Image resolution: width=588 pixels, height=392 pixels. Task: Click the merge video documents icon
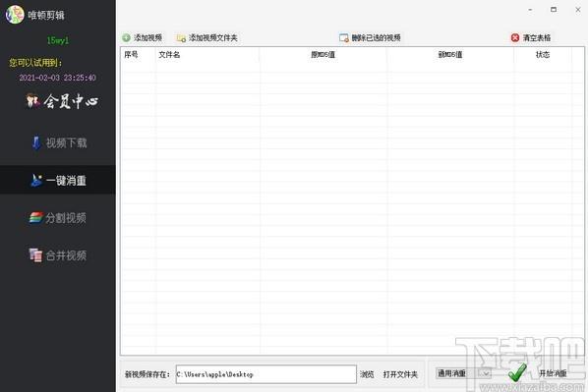tap(35, 255)
